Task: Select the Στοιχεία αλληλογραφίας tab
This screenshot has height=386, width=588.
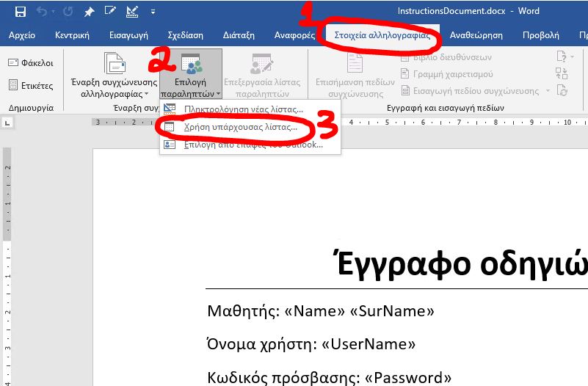Action: tap(382, 35)
